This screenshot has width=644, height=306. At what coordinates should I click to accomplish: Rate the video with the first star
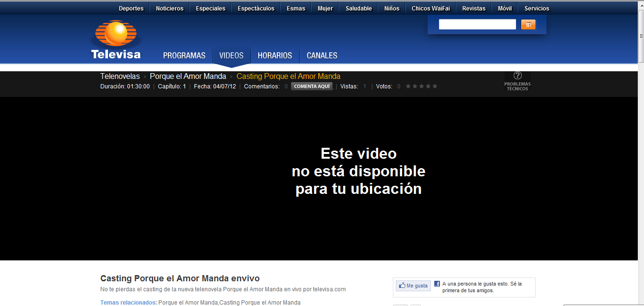point(408,86)
